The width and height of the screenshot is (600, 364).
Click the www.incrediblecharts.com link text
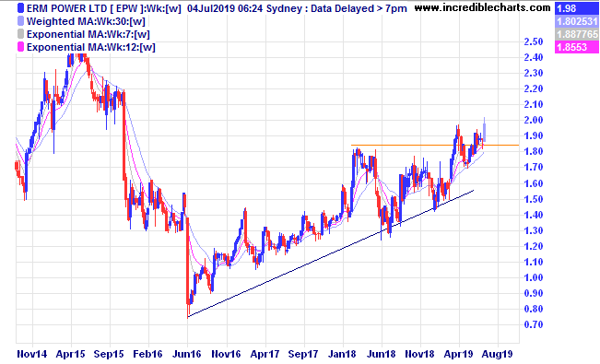pyautogui.click(x=482, y=7)
